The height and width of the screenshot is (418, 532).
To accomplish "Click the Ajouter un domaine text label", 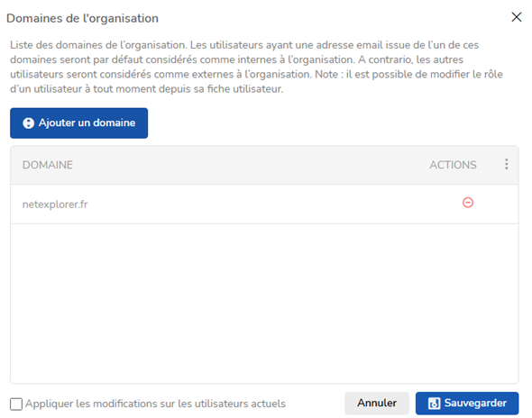I will pyautogui.click(x=87, y=123).
